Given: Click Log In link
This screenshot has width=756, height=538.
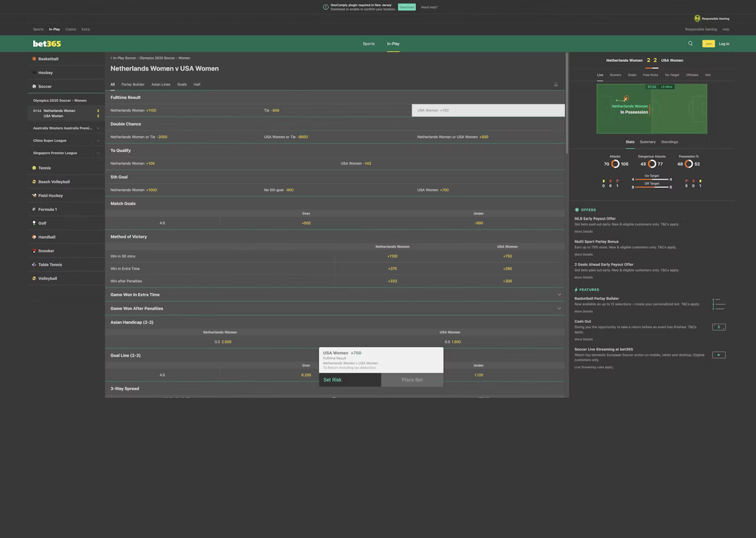Looking at the screenshot, I should point(724,44).
